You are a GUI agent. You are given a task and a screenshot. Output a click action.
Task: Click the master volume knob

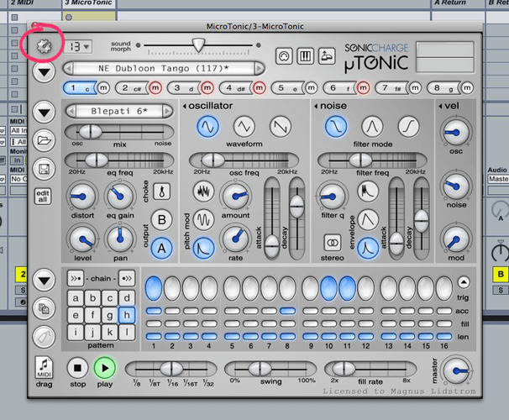tap(456, 370)
